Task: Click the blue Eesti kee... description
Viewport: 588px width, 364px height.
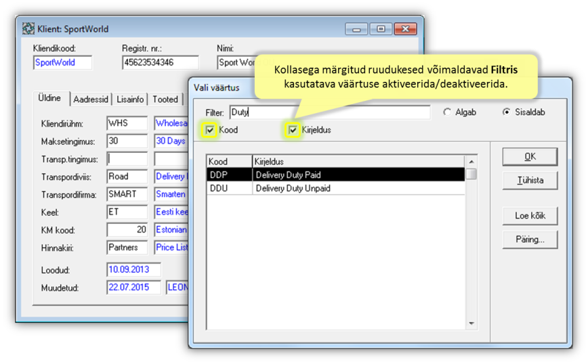Action: (x=171, y=212)
